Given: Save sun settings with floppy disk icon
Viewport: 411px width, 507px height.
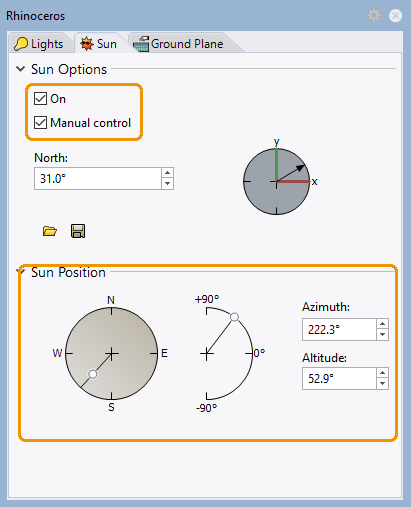Looking at the screenshot, I should (x=78, y=231).
